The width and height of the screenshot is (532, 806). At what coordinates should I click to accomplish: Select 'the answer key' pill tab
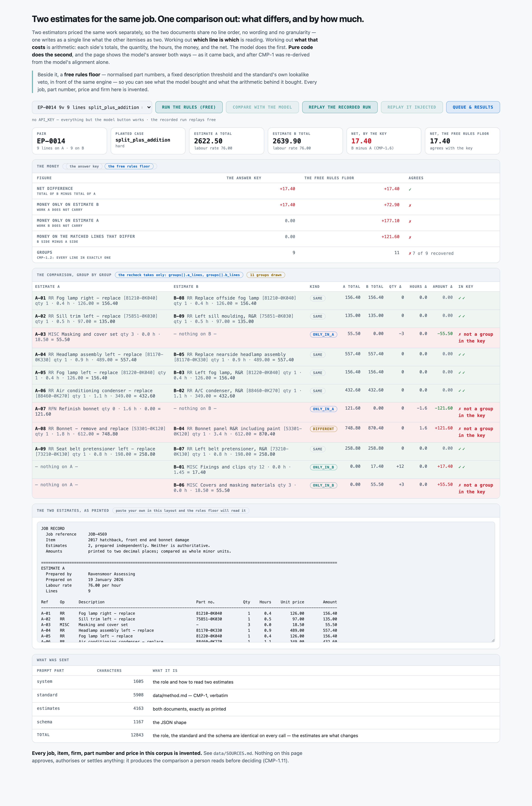[x=84, y=166]
